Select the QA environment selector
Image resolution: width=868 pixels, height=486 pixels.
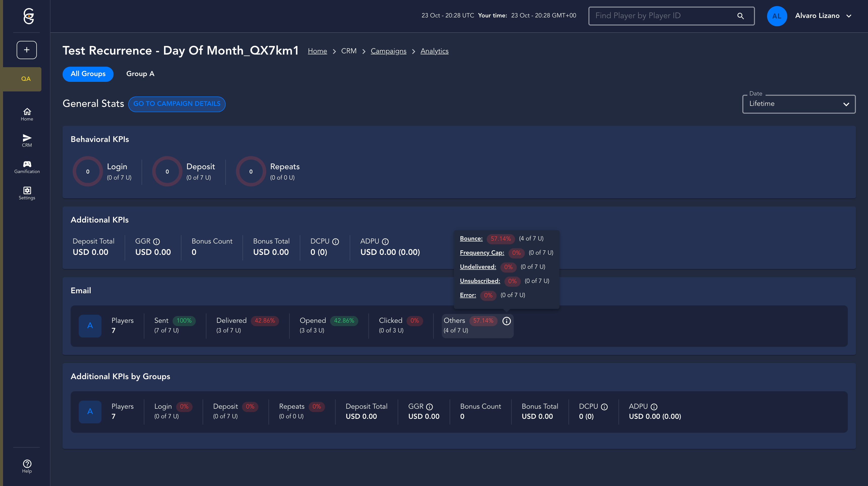(x=25, y=79)
